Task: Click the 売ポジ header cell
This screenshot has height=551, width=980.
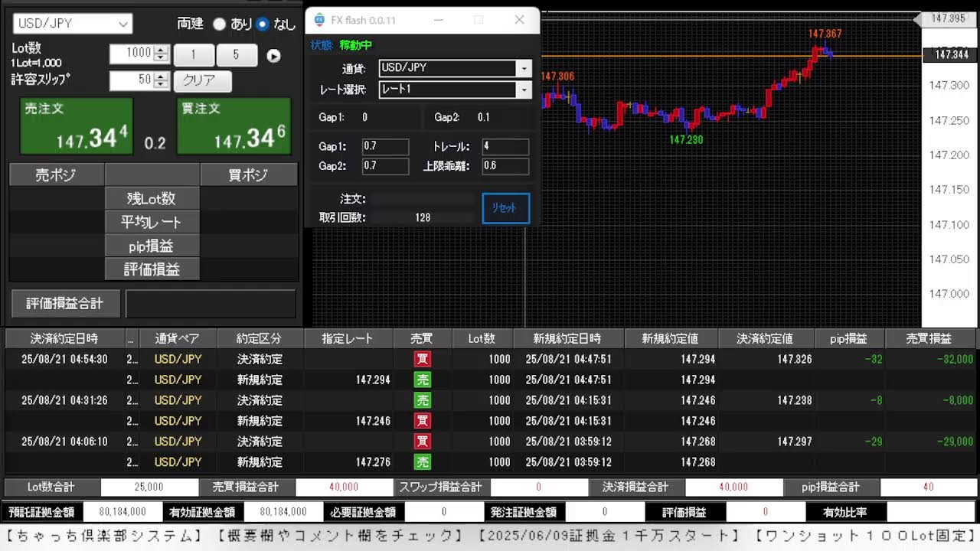Action: (x=57, y=174)
